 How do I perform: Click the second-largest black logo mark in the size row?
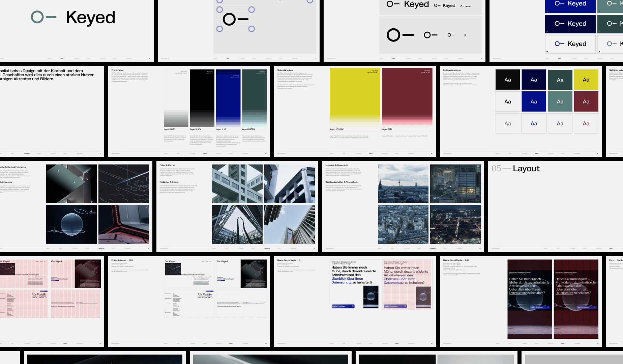tap(431, 35)
